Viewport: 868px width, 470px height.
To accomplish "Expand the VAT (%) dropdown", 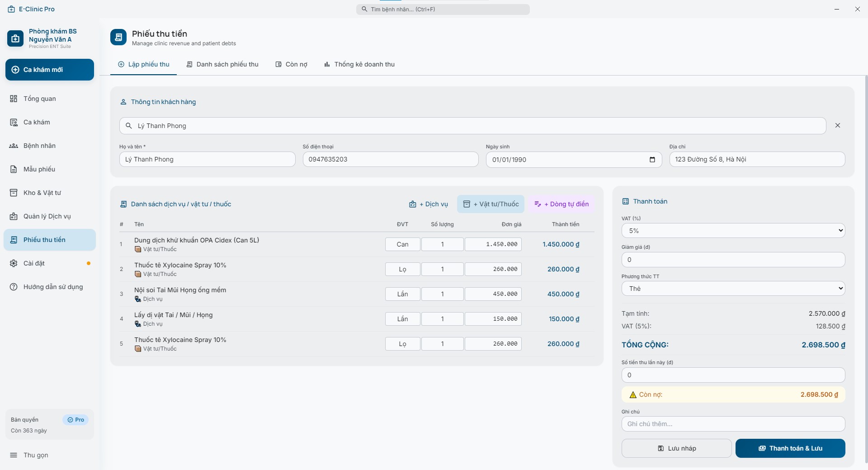I will click(x=733, y=231).
